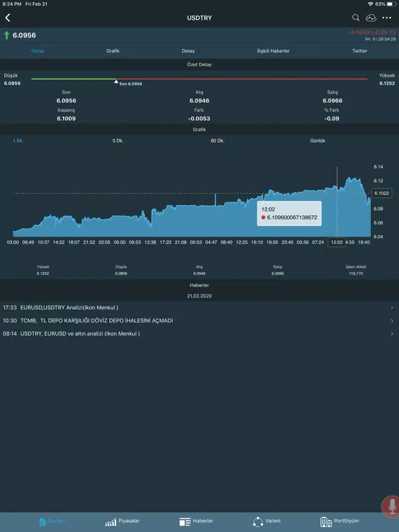Open USDTRY, EURUSD ve altın analizi headline
This screenshot has width=399, height=532.
tap(80, 334)
